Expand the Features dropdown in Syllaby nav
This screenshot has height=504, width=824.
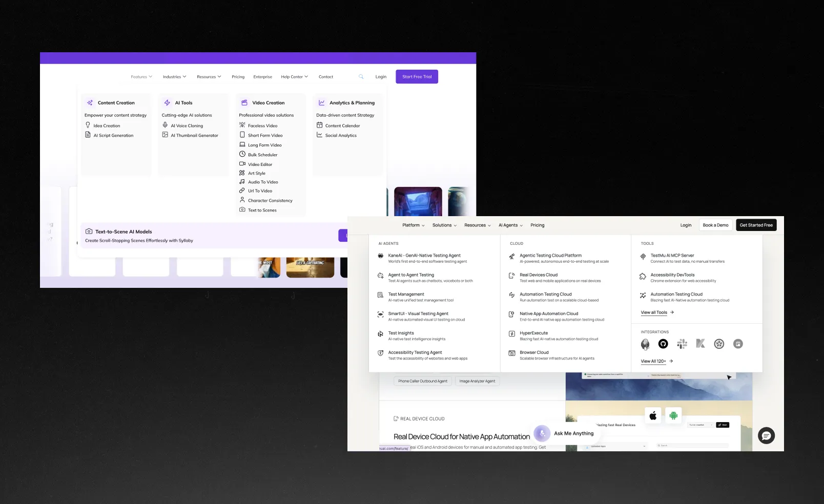pyautogui.click(x=141, y=77)
